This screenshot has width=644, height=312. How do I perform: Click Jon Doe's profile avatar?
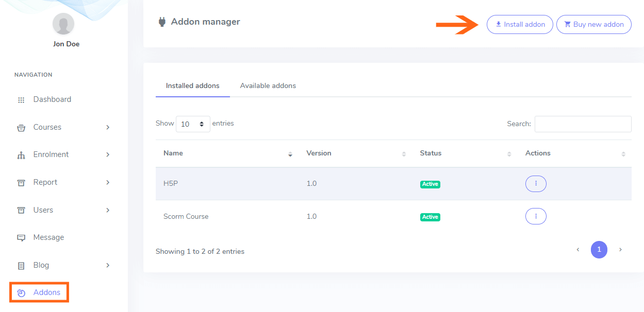[63, 24]
